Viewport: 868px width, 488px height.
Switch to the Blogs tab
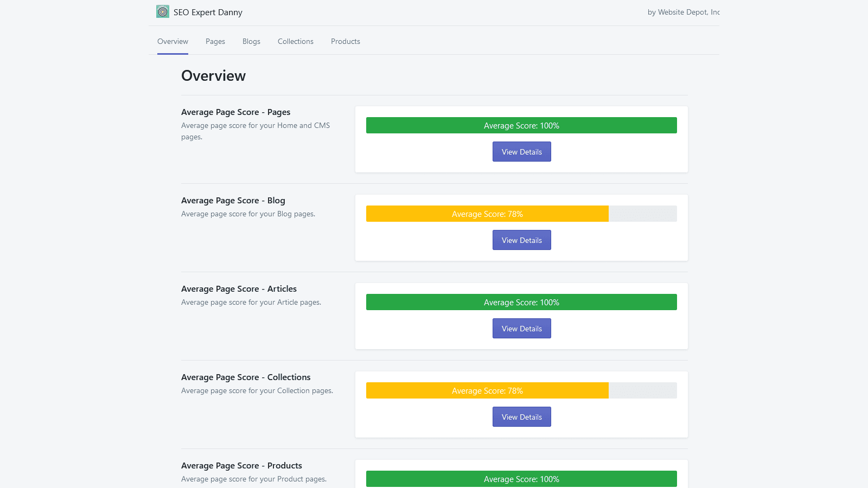(251, 41)
